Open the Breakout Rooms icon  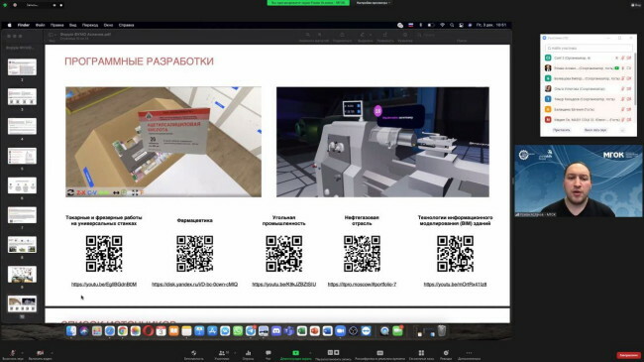click(x=421, y=353)
